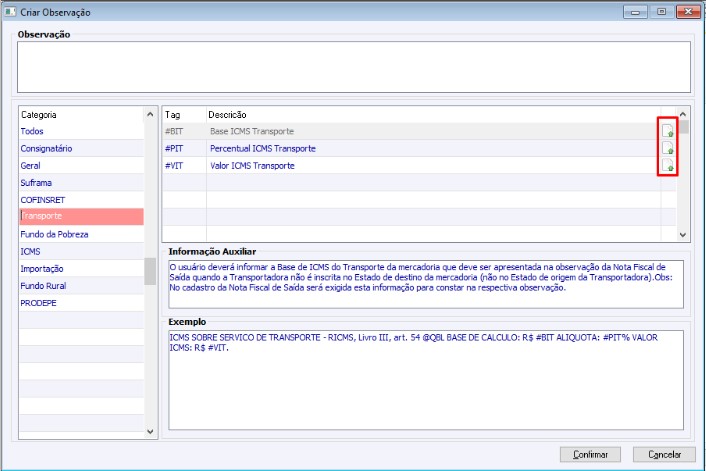706x471 pixels.
Task: Minimize the Criar Observação window
Action: (635, 12)
